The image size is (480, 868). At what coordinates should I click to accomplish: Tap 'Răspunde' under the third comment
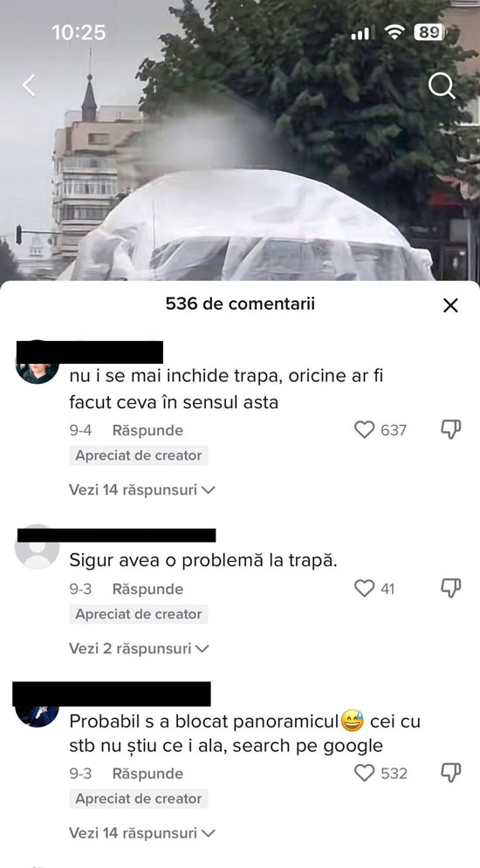147,773
